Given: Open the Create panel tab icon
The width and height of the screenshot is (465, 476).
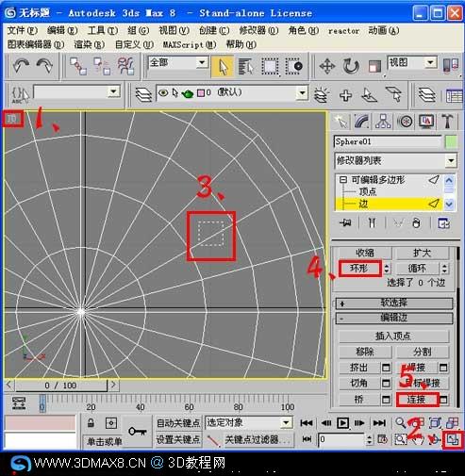Looking at the screenshot, I should 341,122.
